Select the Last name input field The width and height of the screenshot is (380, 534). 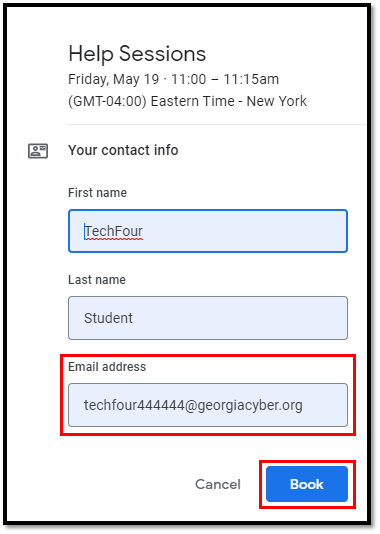coord(208,318)
